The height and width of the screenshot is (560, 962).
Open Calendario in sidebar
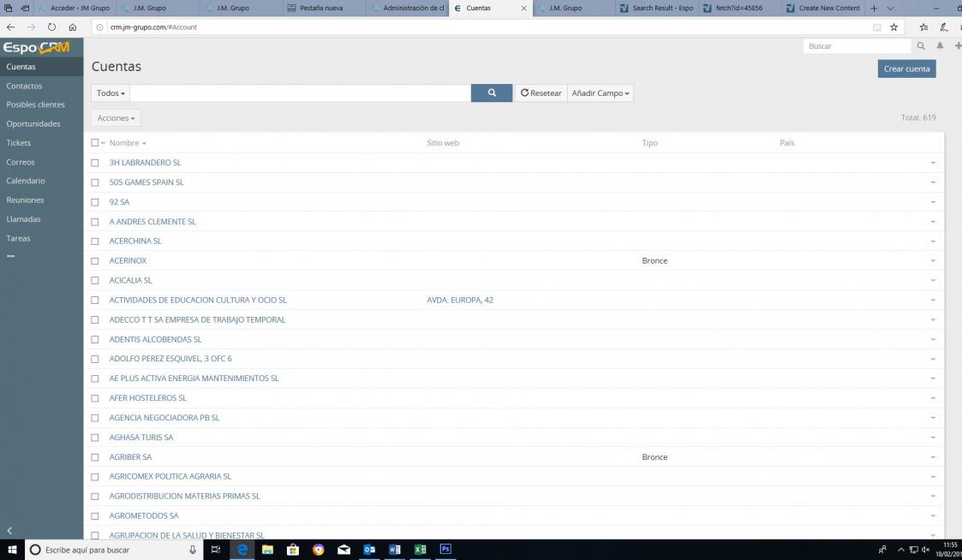26,181
